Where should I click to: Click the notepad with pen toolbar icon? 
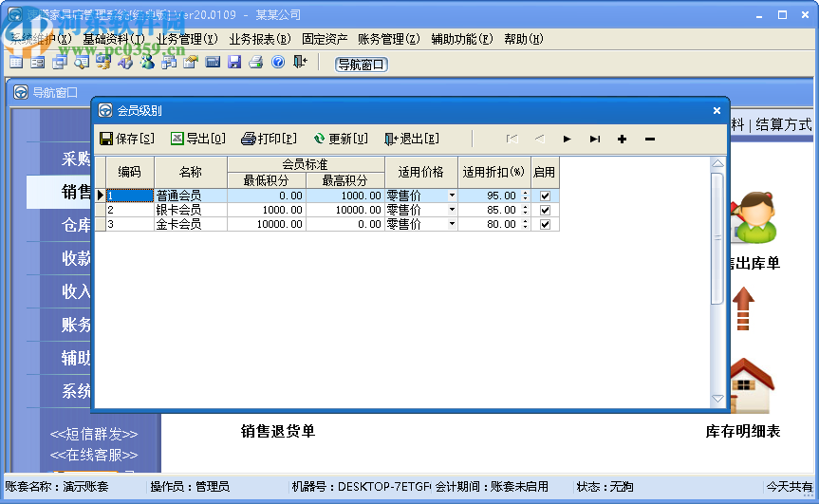pyautogui.click(x=191, y=64)
